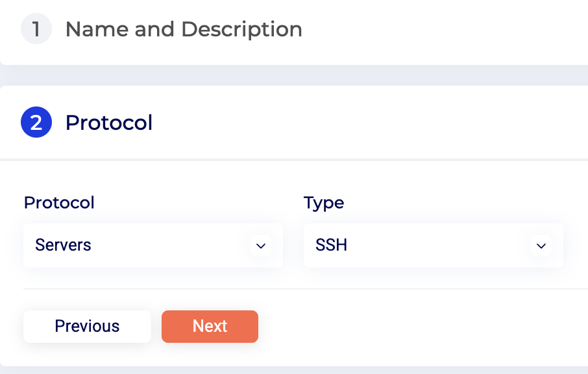Click the chevron icon in Servers field

pos(261,246)
